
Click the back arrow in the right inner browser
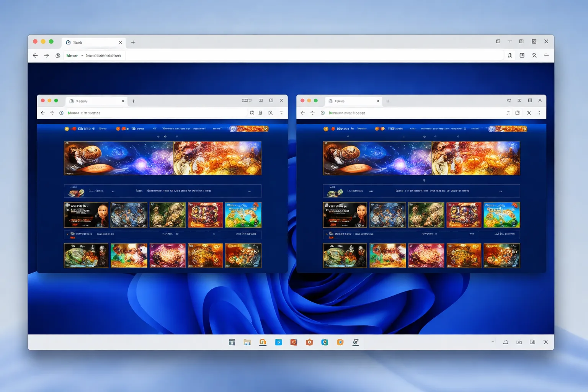(303, 113)
